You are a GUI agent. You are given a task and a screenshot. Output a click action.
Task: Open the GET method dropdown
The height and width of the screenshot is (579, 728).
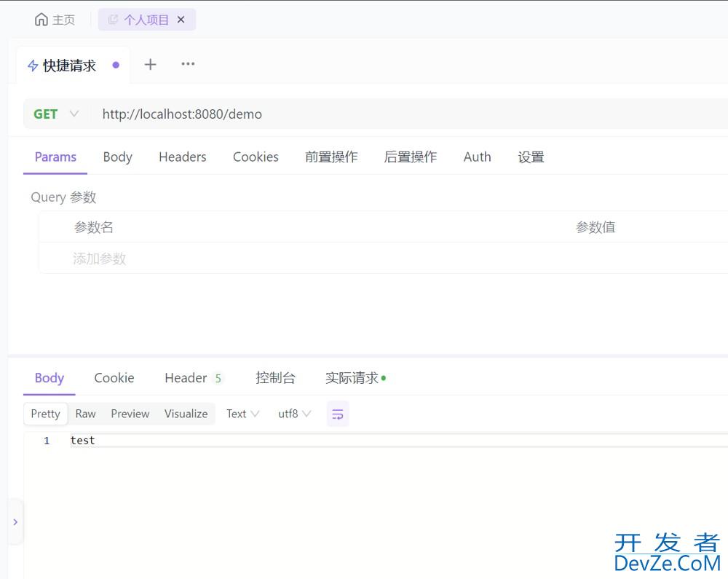[56, 114]
